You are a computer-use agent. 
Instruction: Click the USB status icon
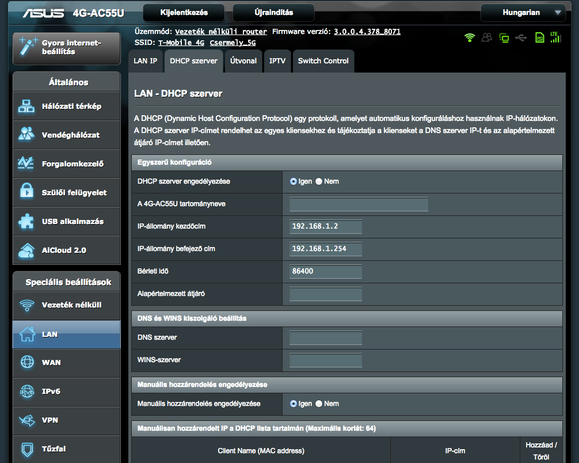point(521,38)
